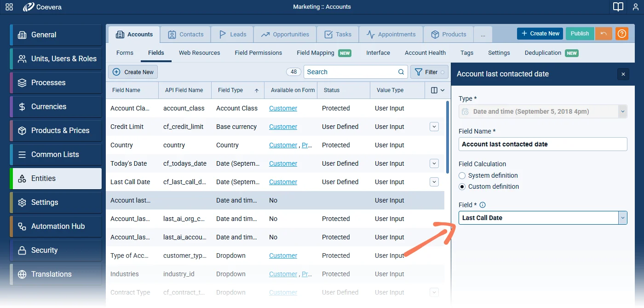
Task: Open General in the sidebar
Action: (56, 35)
